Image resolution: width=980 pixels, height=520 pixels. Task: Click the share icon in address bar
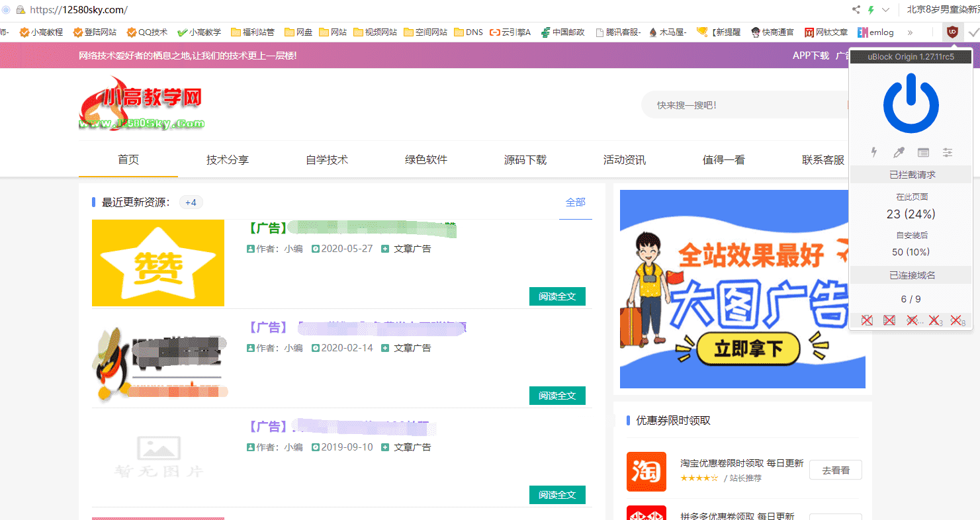tap(856, 10)
